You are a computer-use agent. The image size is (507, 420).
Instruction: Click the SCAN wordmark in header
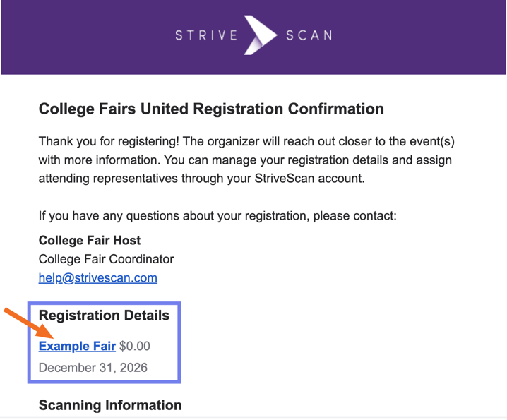pyautogui.click(x=309, y=35)
